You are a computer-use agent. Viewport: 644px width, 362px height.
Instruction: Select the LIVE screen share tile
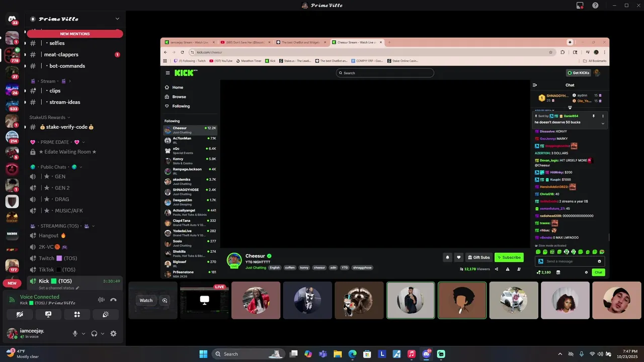point(204,300)
